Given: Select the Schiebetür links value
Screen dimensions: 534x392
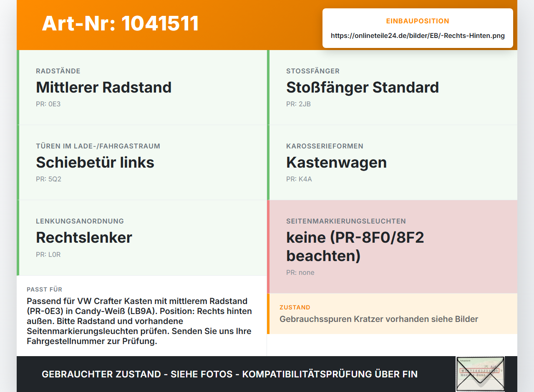Looking at the screenshot, I should tap(95, 162).
